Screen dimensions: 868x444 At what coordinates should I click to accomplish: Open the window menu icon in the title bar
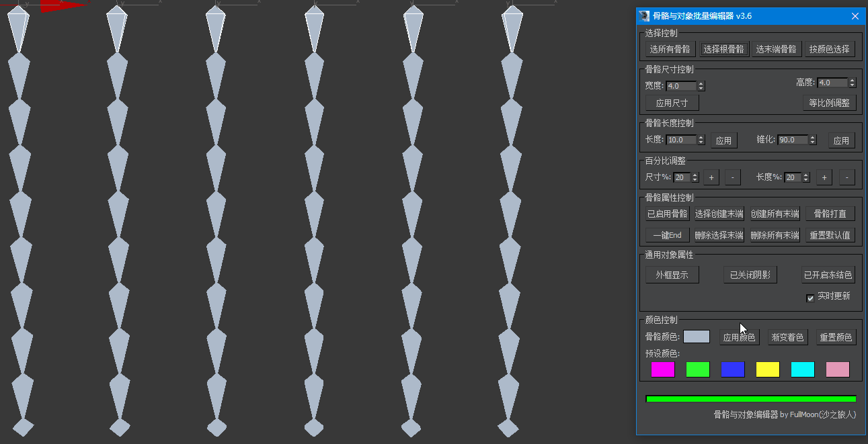coord(644,16)
